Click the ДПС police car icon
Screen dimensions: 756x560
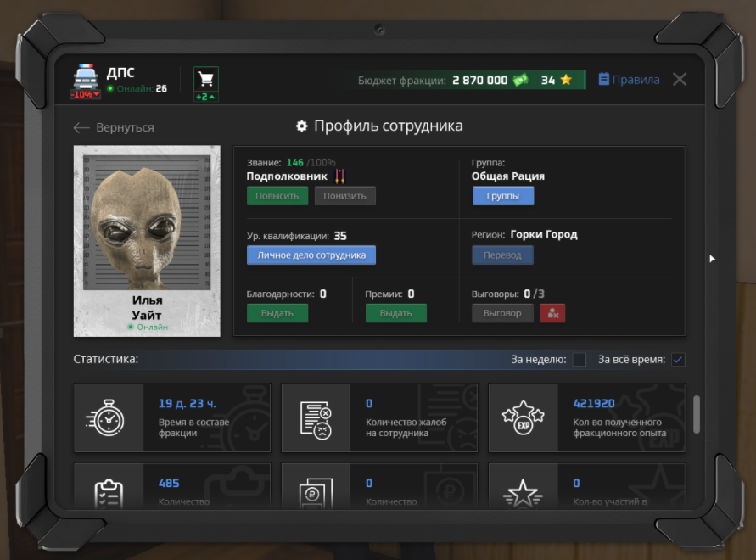tap(86, 76)
